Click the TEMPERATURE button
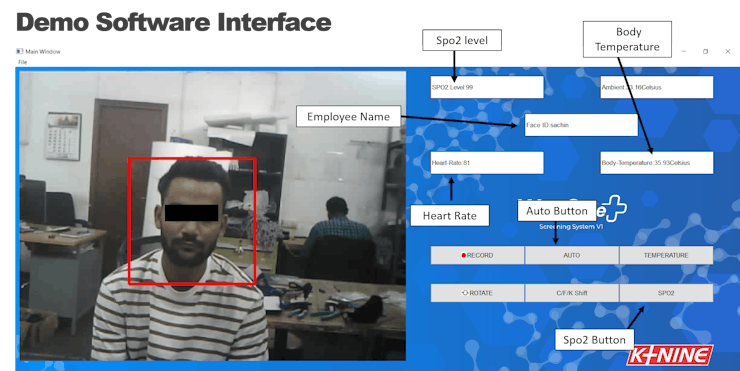Image resolution: width=740 pixels, height=371 pixels. tap(666, 255)
